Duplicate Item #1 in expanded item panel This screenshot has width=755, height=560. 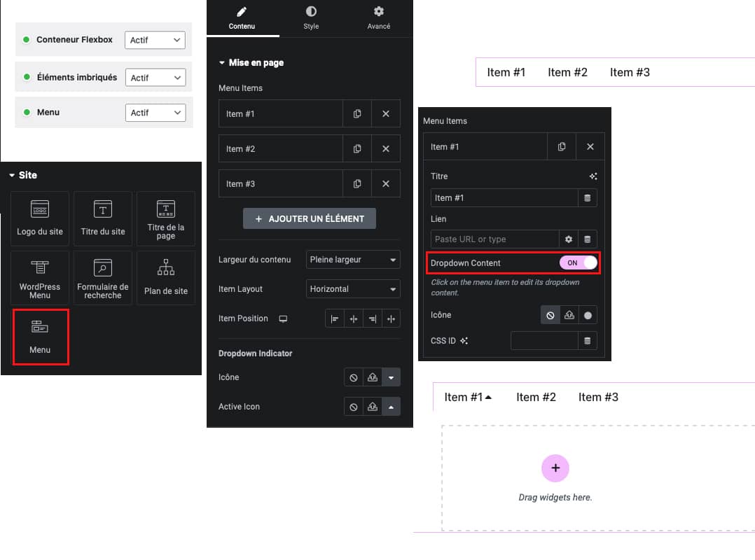(x=562, y=147)
